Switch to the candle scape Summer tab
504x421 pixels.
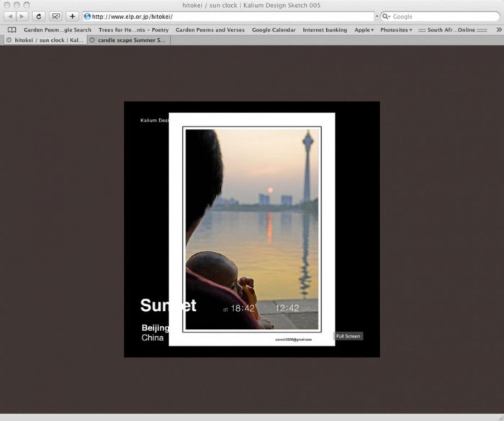[x=130, y=40]
